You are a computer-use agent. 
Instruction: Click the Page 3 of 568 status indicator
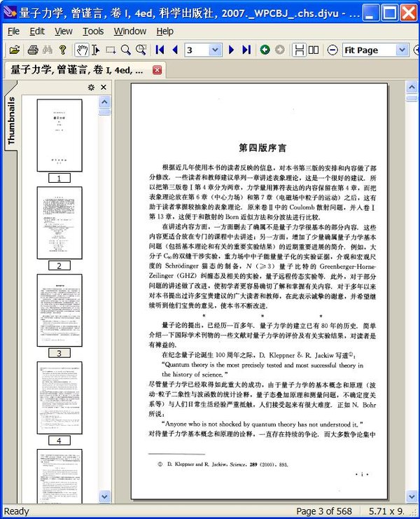click(324, 511)
